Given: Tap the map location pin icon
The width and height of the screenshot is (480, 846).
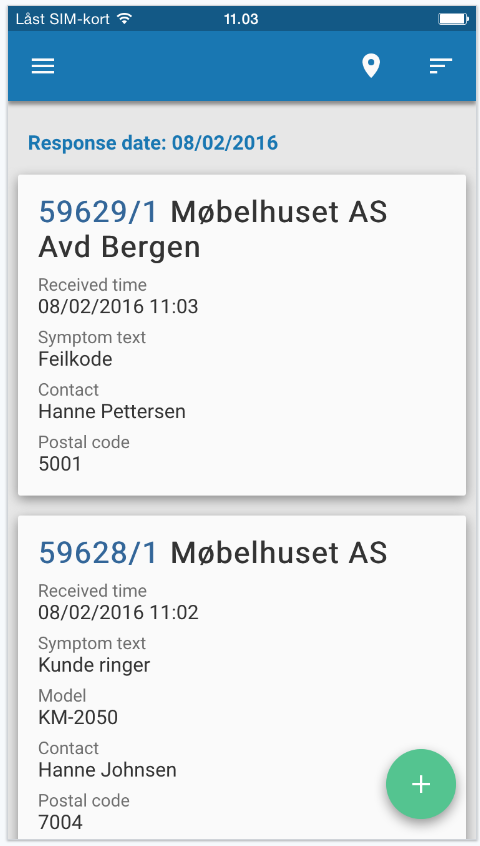Looking at the screenshot, I should (x=371, y=66).
